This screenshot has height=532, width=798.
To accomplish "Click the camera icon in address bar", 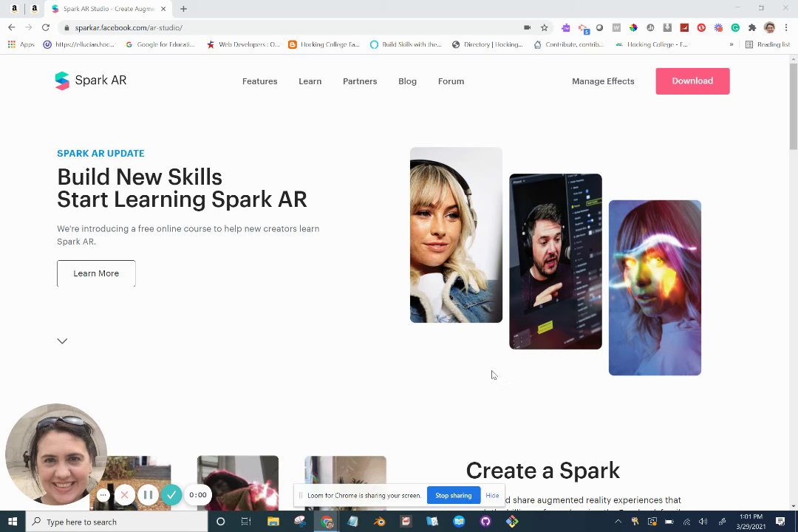I will coord(528,27).
